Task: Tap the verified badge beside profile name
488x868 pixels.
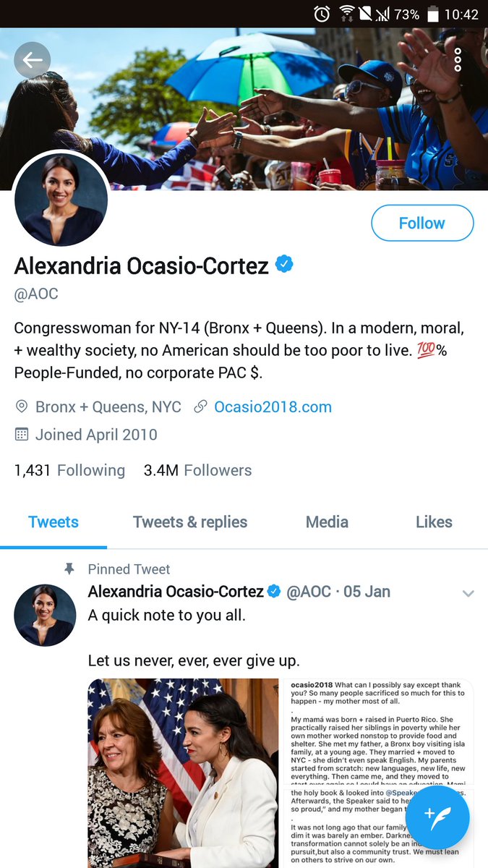Action: 285,265
